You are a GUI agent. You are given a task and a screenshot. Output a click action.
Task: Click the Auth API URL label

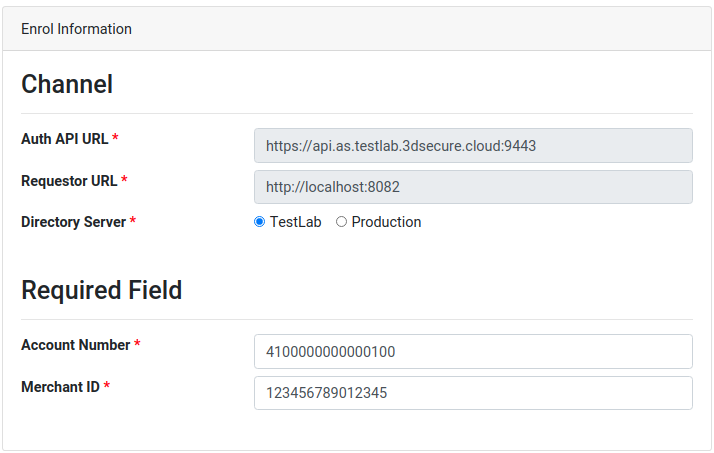click(x=65, y=138)
